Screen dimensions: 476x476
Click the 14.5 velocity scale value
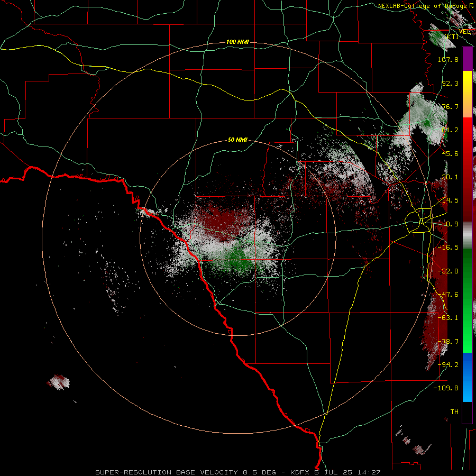point(450,200)
